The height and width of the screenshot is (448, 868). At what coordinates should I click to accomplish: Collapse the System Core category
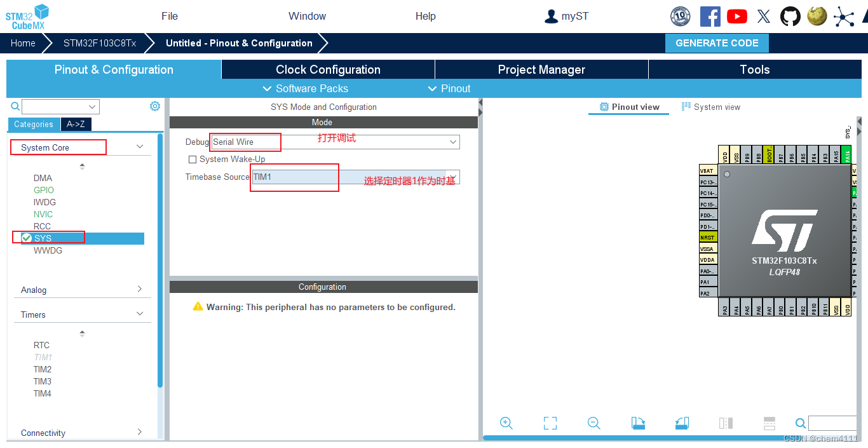pyautogui.click(x=140, y=147)
